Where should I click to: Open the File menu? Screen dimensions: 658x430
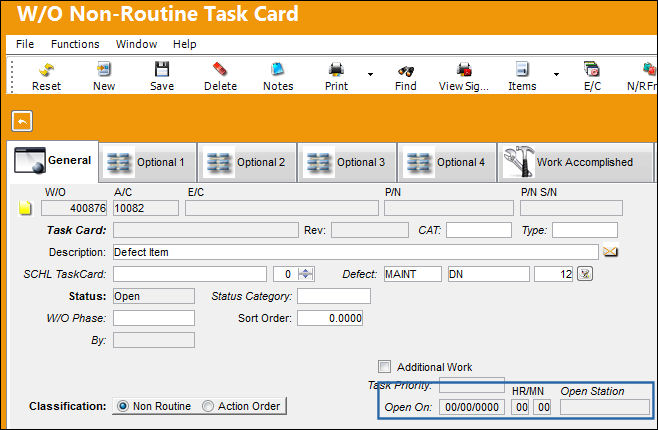pyautogui.click(x=25, y=44)
